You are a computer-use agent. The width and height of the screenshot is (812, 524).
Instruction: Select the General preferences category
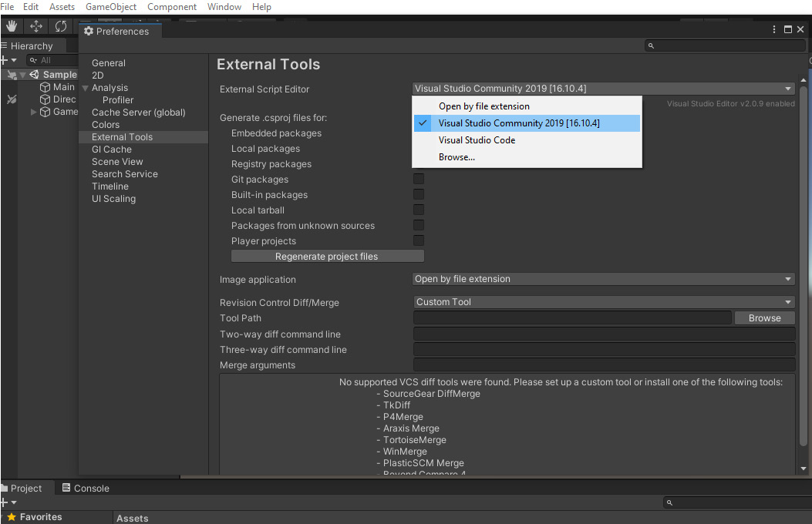(109, 63)
